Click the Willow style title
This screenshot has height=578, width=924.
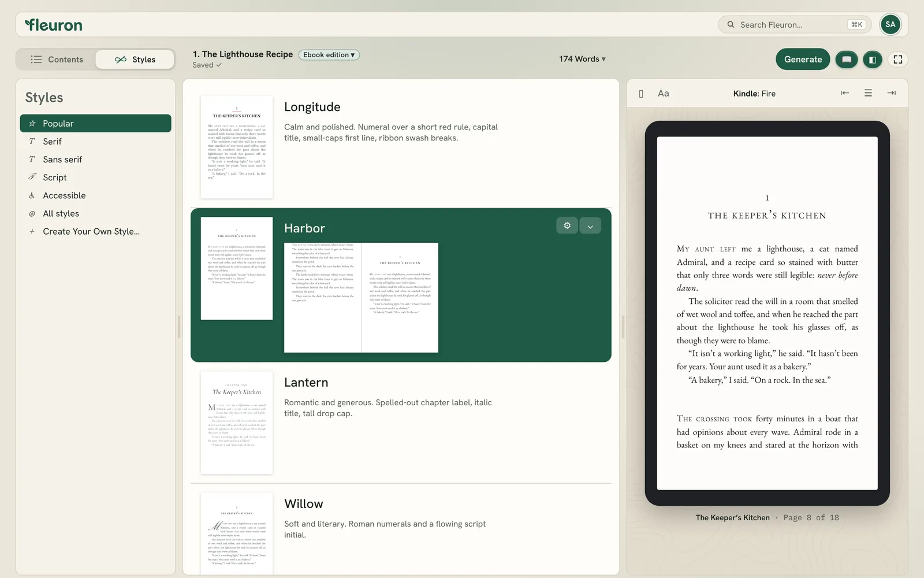(304, 504)
